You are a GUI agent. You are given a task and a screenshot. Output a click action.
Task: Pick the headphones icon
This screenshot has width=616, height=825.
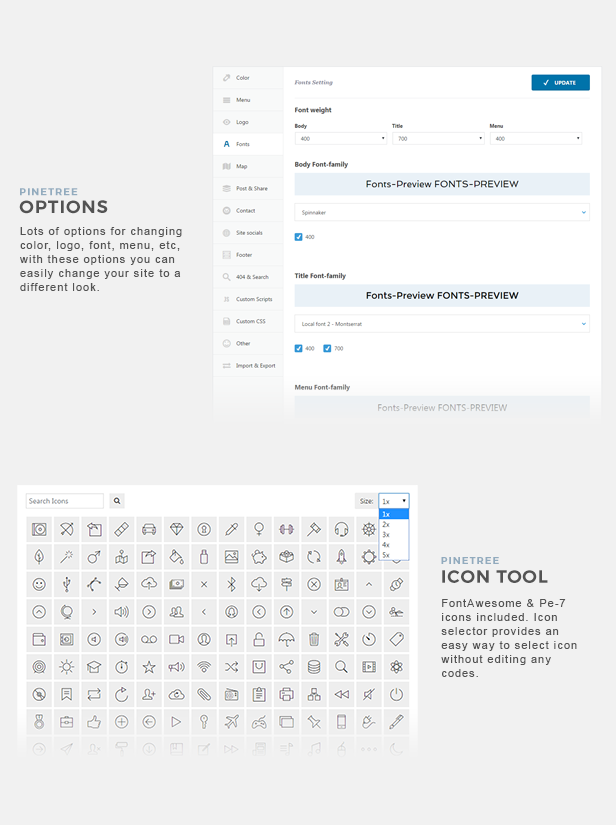(x=341, y=529)
